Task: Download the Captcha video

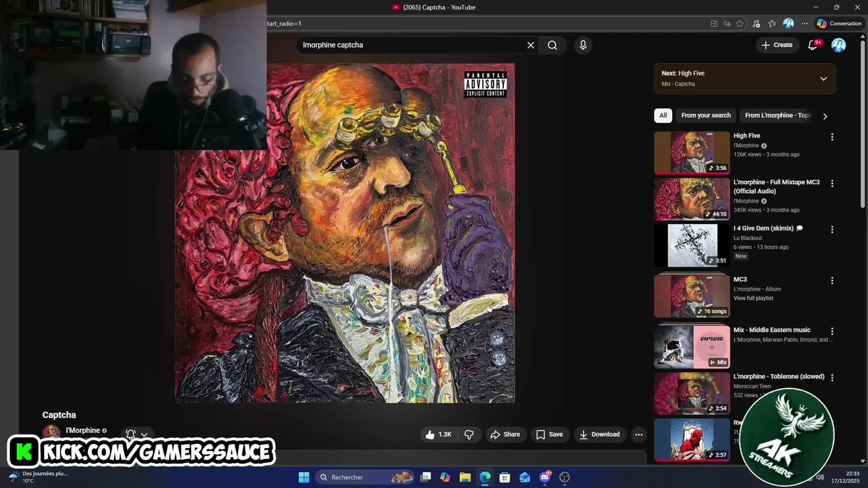Action: [599, 434]
